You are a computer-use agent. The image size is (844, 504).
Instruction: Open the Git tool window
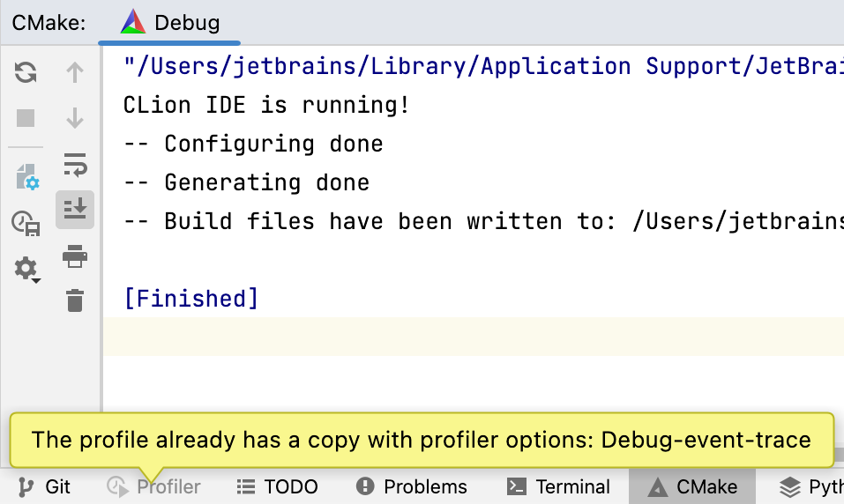click(45, 486)
